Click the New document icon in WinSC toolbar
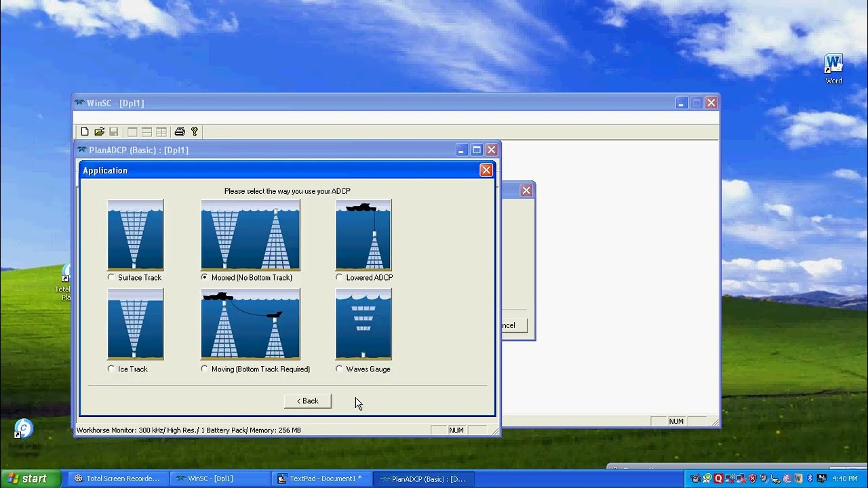Image resolution: width=868 pixels, height=488 pixels. point(85,131)
